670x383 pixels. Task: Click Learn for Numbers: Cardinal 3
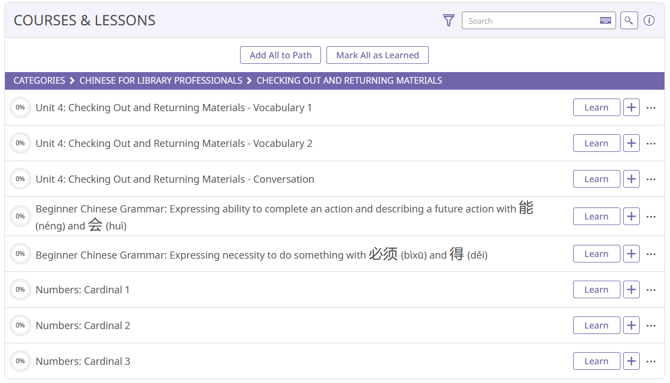(x=596, y=361)
